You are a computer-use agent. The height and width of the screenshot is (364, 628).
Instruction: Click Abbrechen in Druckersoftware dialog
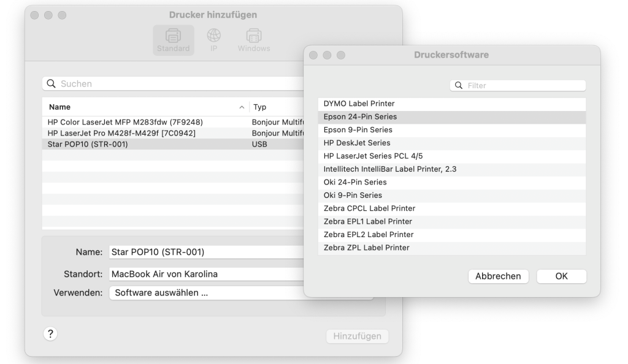tap(498, 276)
